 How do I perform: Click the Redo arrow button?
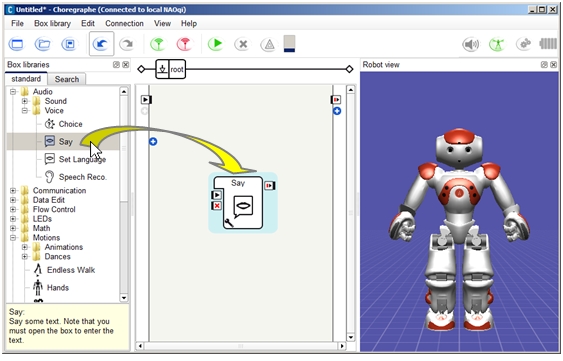127,44
